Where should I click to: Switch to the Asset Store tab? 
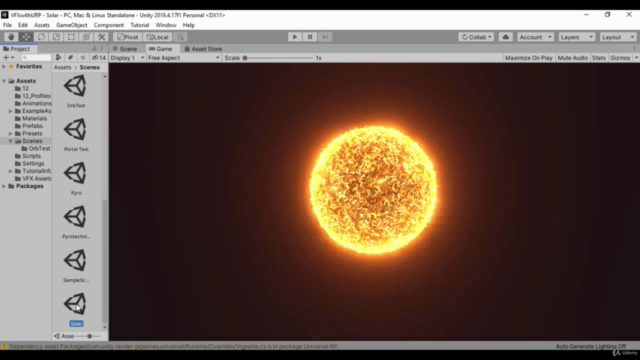[x=203, y=49]
